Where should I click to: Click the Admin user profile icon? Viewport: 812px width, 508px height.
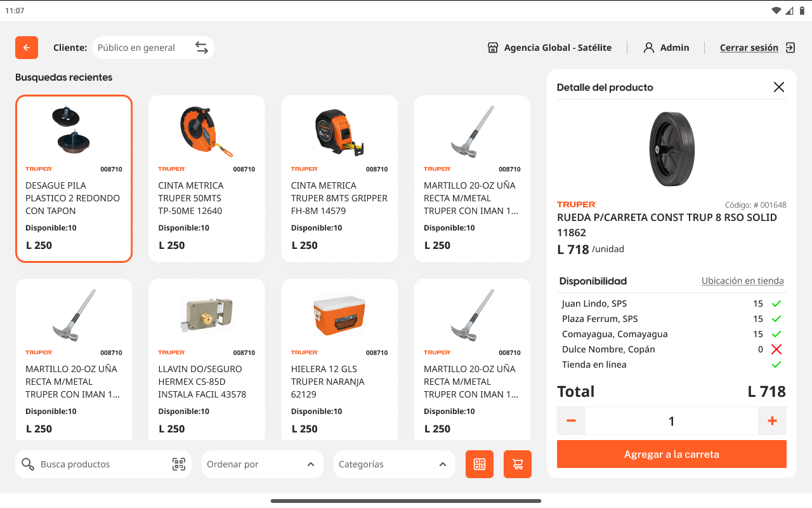click(648, 48)
